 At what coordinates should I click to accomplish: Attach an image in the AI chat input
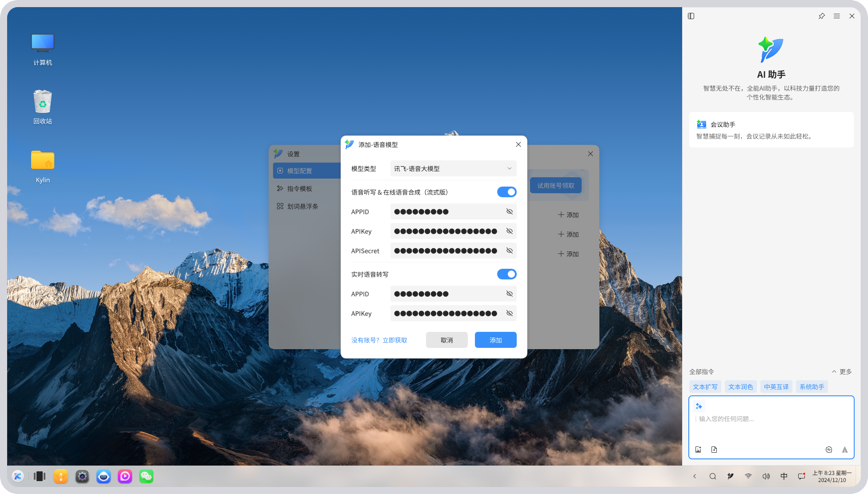[698, 450]
